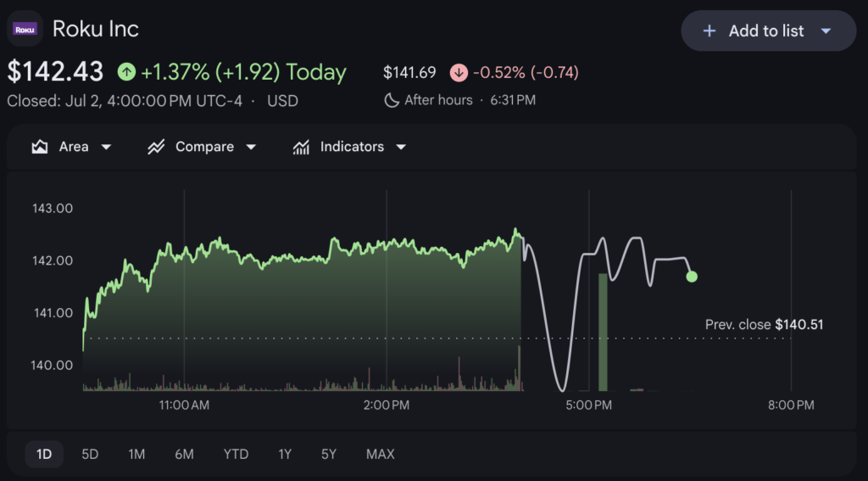Click the green up-arrow change icon
Screen dimensions: 868x481
coord(126,72)
